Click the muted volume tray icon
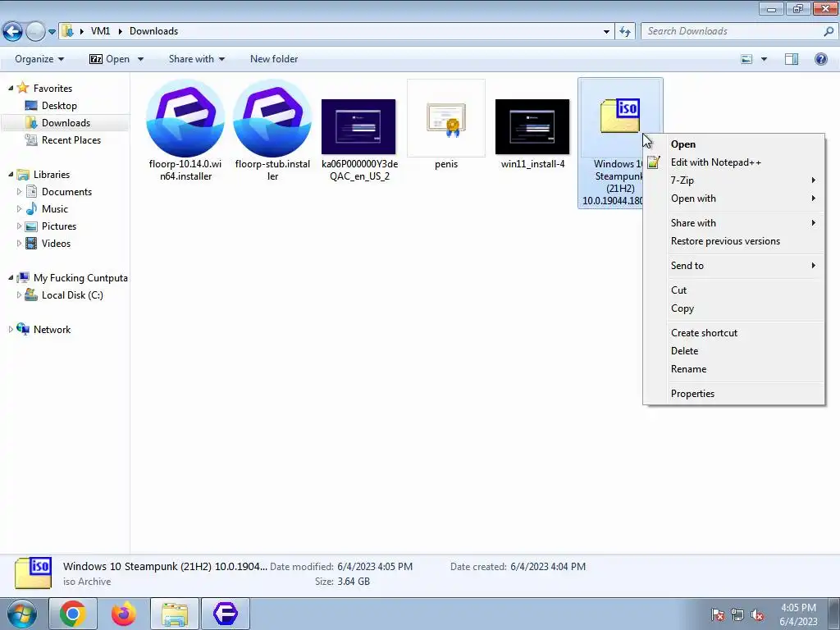 (757, 614)
